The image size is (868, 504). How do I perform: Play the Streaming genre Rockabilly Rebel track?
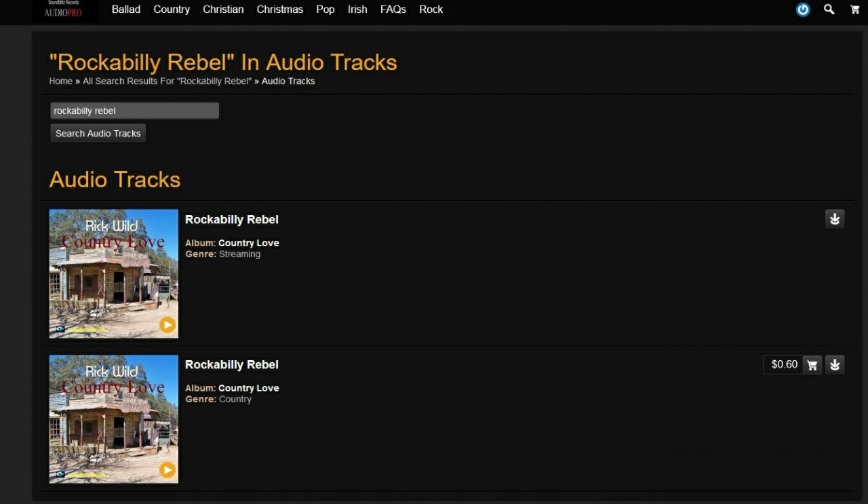(x=167, y=325)
